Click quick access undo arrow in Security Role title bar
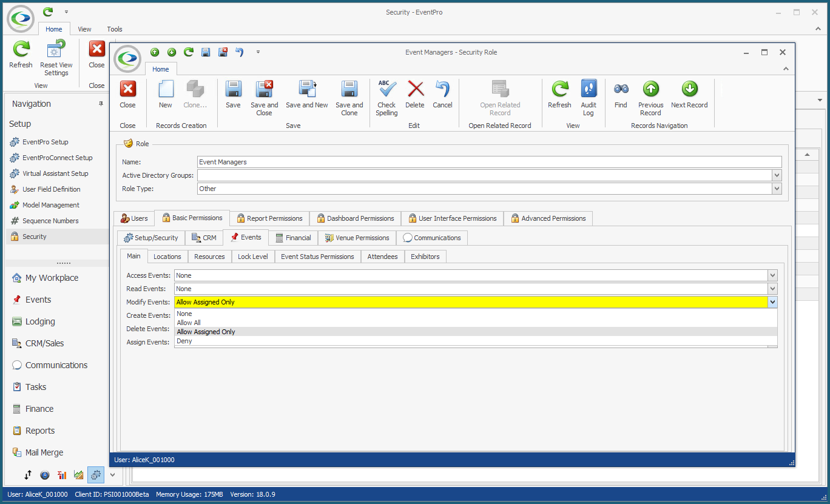 pos(240,52)
